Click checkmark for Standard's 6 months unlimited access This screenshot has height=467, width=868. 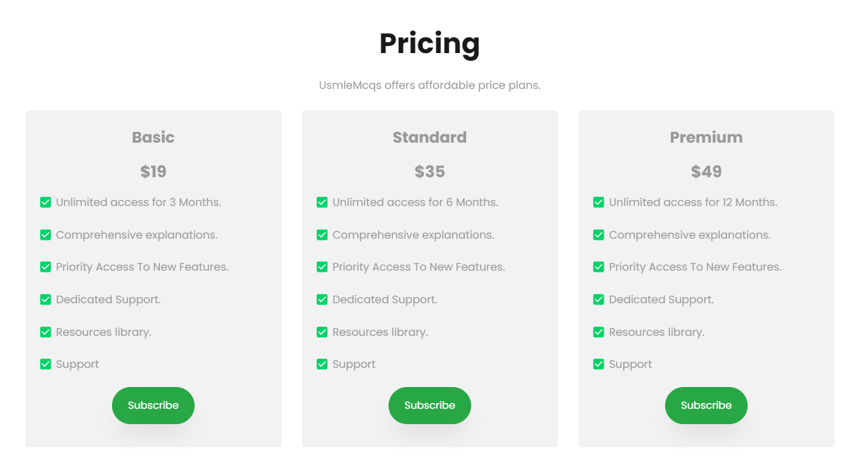[322, 202]
